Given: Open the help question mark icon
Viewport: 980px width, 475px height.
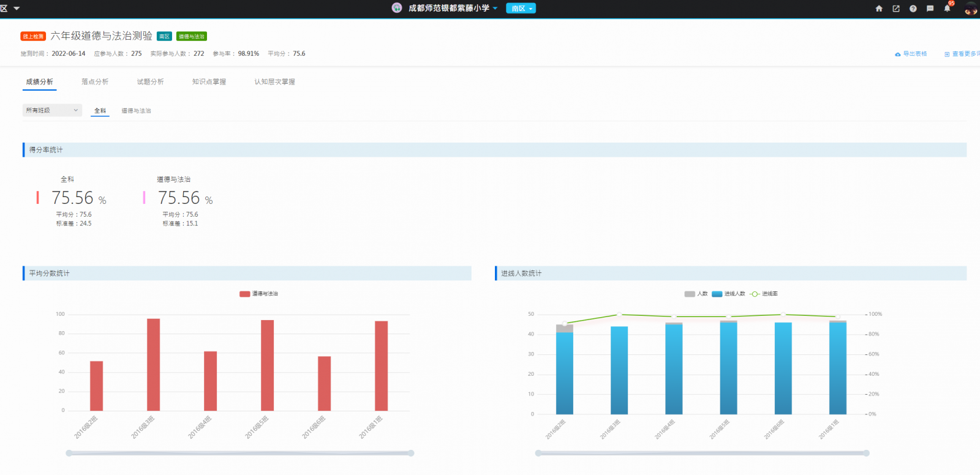Looking at the screenshot, I should tap(913, 9).
